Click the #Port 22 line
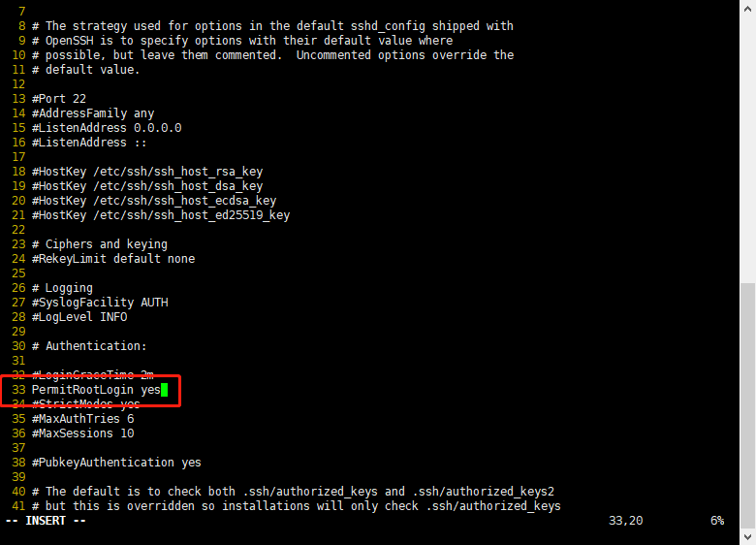This screenshot has width=756, height=545. pos(59,99)
